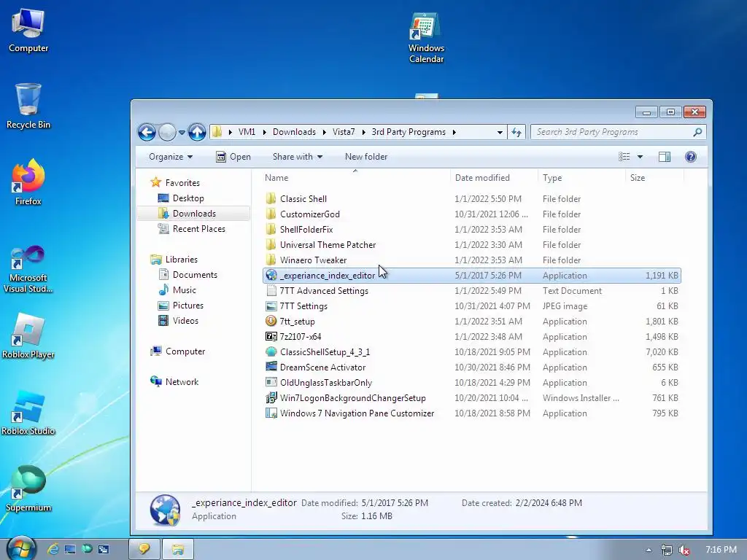Select the Recycle Bin desktop icon
This screenshot has height=560, width=747.
(28, 106)
